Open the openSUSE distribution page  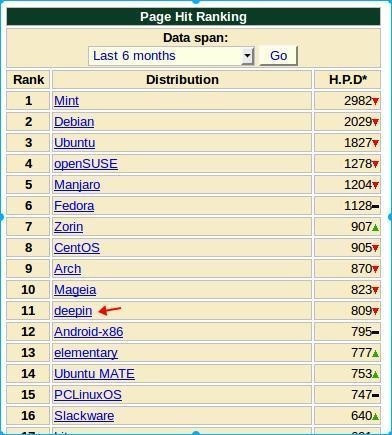(86, 164)
